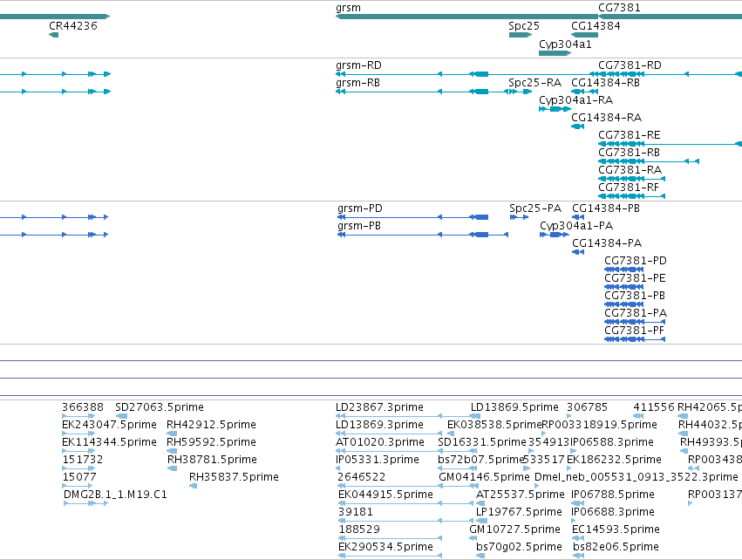Viewport: 742px width, 560px height.
Task: Select EST GM10727.5prime
Action: [514, 530]
